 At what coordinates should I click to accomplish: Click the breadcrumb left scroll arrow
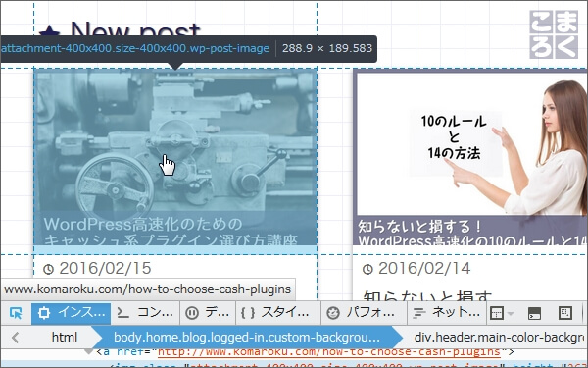pyautogui.click(x=16, y=338)
